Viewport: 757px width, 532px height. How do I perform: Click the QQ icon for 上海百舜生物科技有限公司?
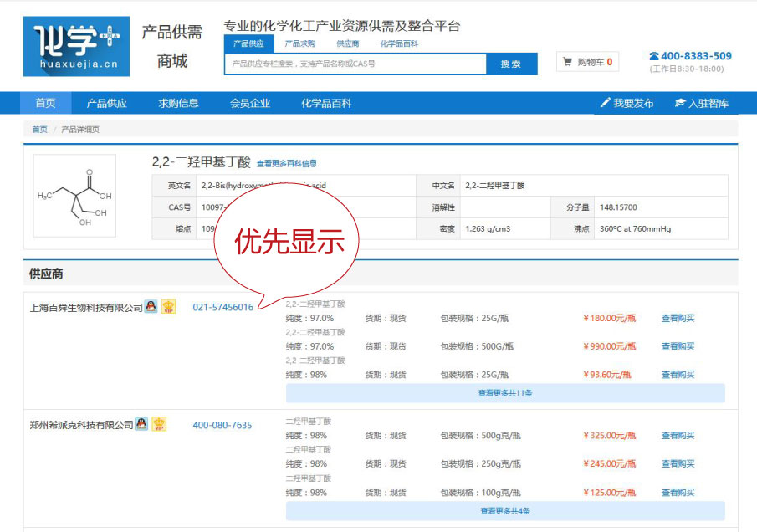click(151, 307)
